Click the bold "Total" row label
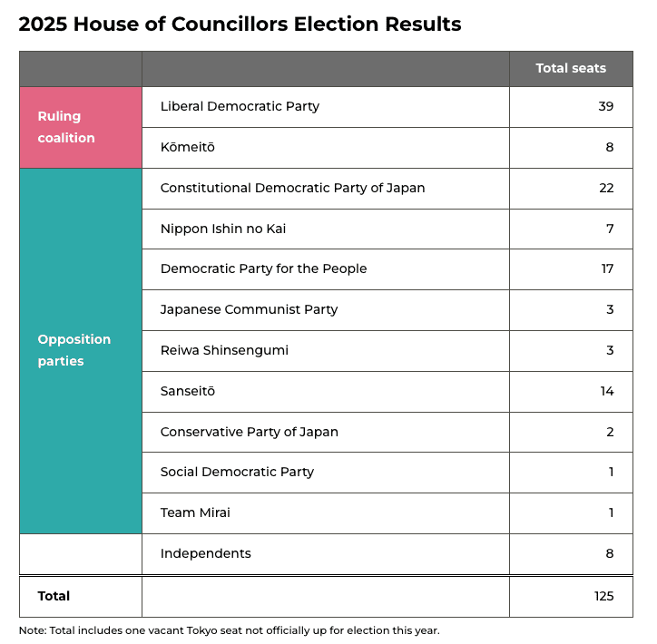657x644 pixels. pyautogui.click(x=54, y=596)
